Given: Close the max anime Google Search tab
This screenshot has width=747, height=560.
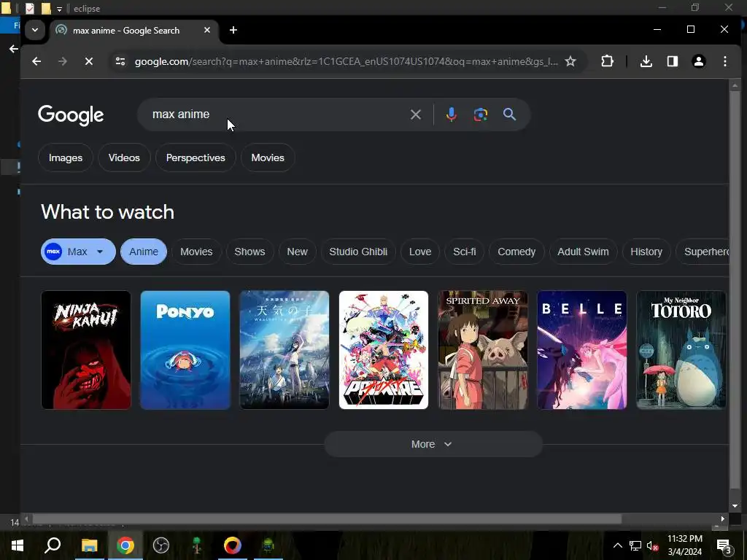Looking at the screenshot, I should click(x=206, y=30).
